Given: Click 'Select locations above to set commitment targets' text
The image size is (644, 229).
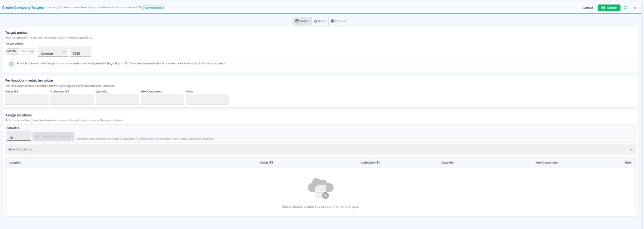Looking at the screenshot, I should coord(321,207).
